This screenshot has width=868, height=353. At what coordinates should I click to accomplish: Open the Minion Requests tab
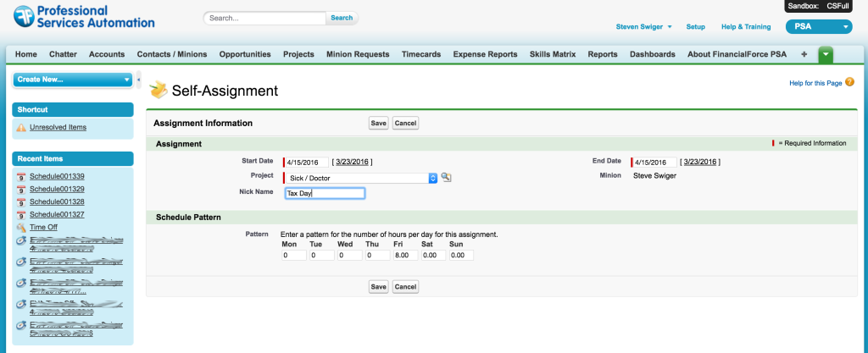(358, 54)
